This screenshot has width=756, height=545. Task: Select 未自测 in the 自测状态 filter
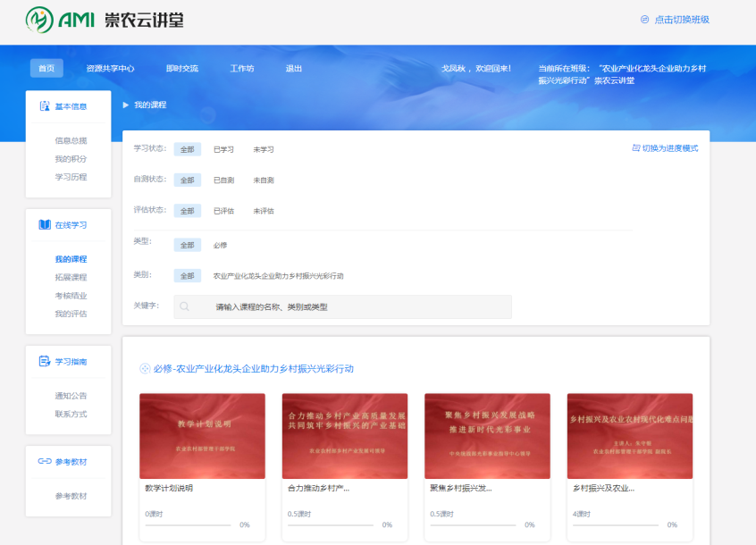264,180
